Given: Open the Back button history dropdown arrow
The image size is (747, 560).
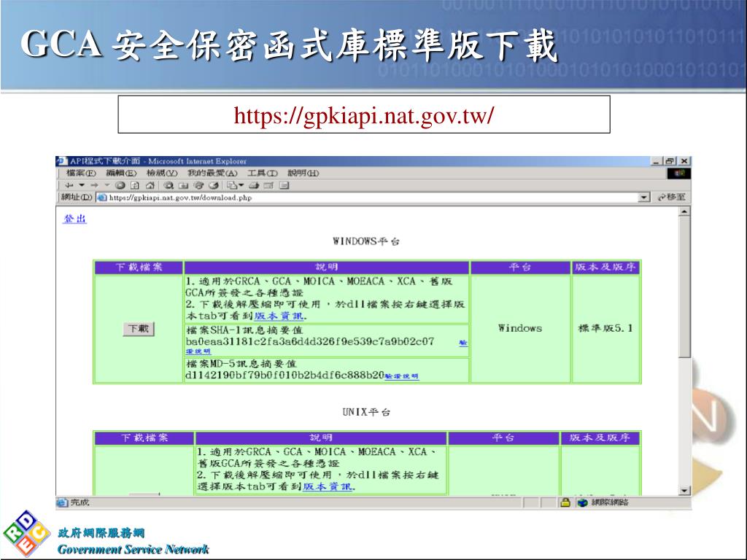Looking at the screenshot, I should 82,185.
